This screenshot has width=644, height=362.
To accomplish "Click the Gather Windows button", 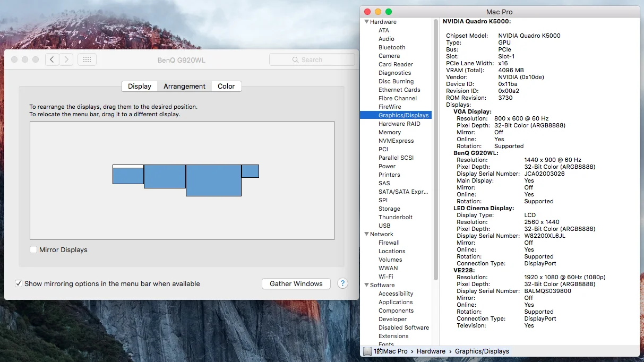I will point(296,283).
